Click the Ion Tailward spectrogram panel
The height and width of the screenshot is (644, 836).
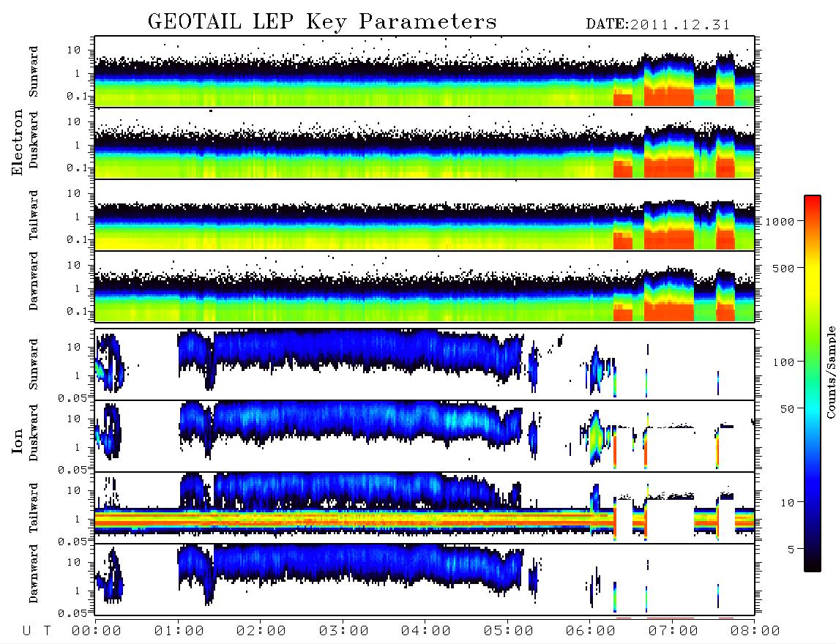click(425, 508)
